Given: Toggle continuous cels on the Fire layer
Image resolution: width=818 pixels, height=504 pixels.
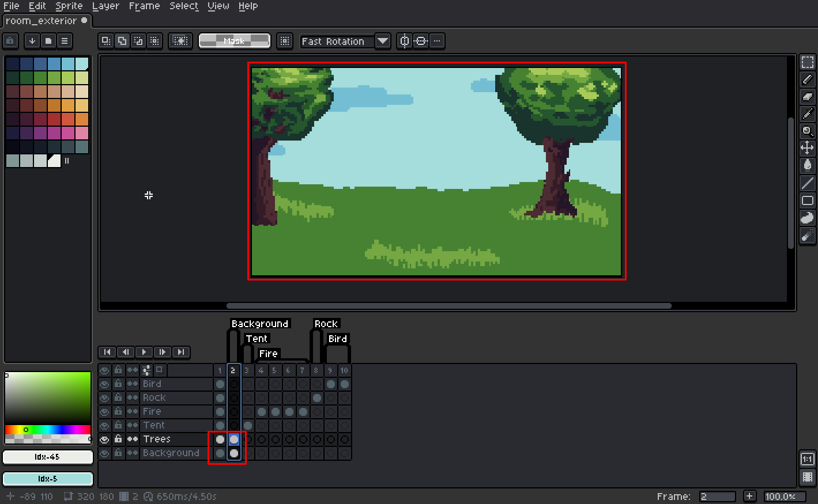Looking at the screenshot, I should (133, 412).
